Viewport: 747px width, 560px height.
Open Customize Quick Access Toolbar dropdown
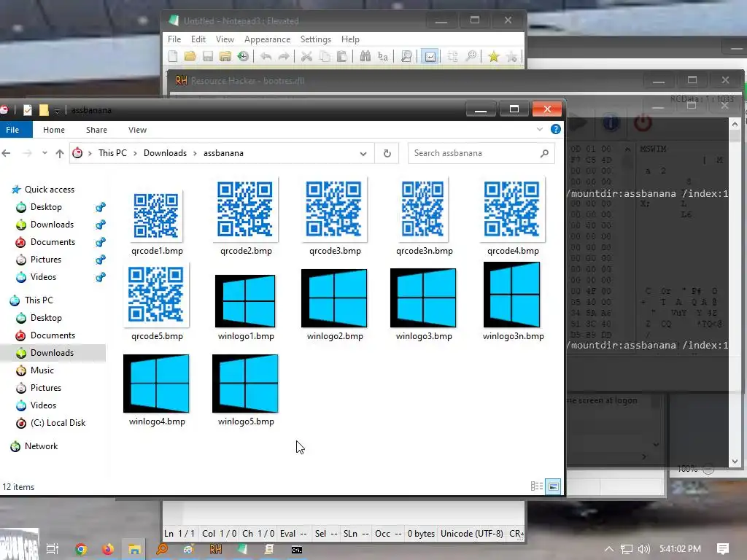(57, 111)
